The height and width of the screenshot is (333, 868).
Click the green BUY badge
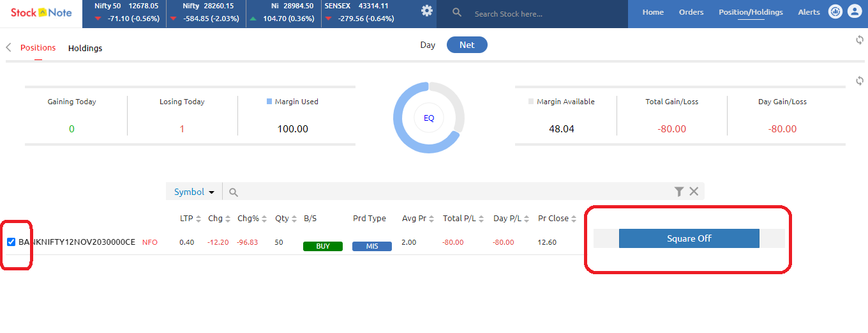pos(323,246)
